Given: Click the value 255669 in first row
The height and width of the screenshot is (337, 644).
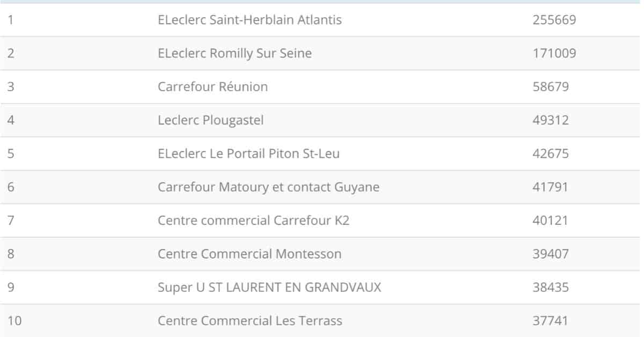Looking at the screenshot, I should [x=554, y=20].
